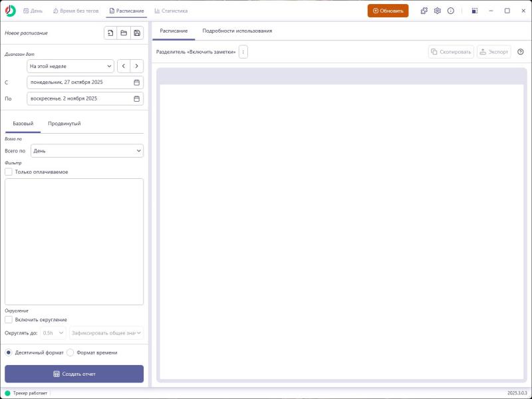Toggle the 'Включить округление' checkbox
This screenshot has height=399, width=532.
(x=9, y=319)
